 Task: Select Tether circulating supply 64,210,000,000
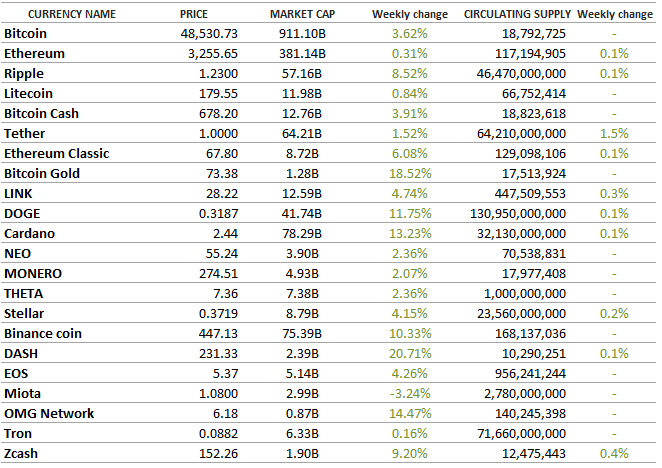(521, 134)
